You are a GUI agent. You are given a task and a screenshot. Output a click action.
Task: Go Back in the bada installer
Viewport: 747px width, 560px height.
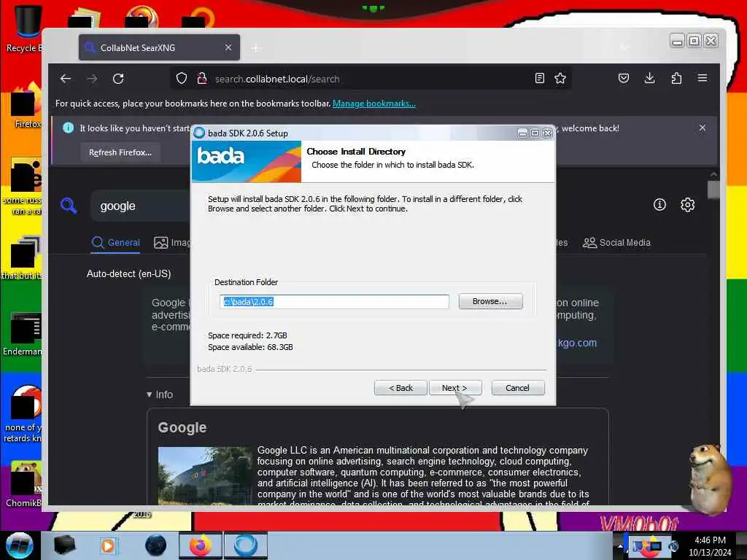[x=400, y=388]
